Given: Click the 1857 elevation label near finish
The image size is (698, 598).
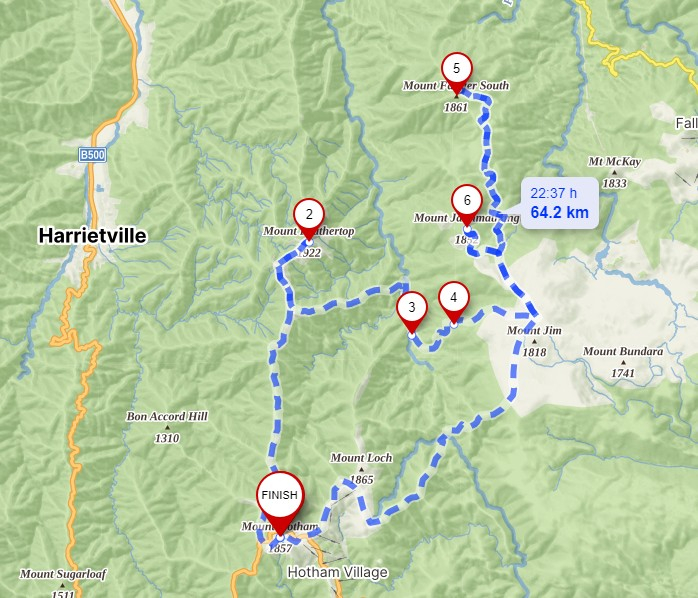Looking at the screenshot, I should click(280, 549).
